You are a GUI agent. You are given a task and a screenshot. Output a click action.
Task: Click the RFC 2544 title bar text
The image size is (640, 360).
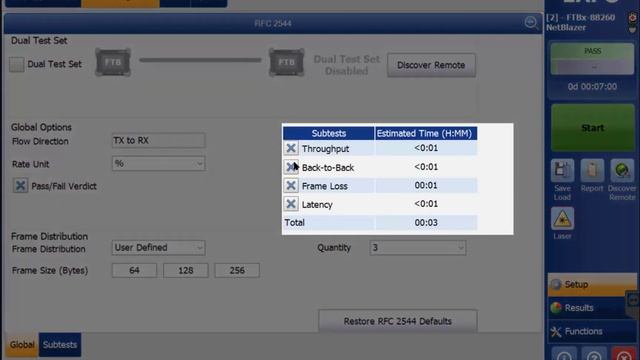pos(273,23)
